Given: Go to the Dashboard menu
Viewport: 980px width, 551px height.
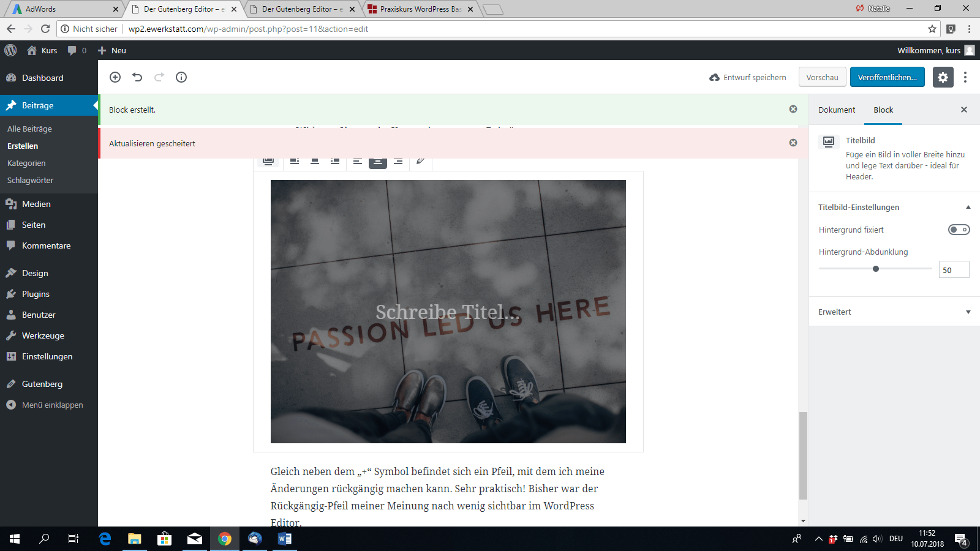Looking at the screenshot, I should click(49, 78).
